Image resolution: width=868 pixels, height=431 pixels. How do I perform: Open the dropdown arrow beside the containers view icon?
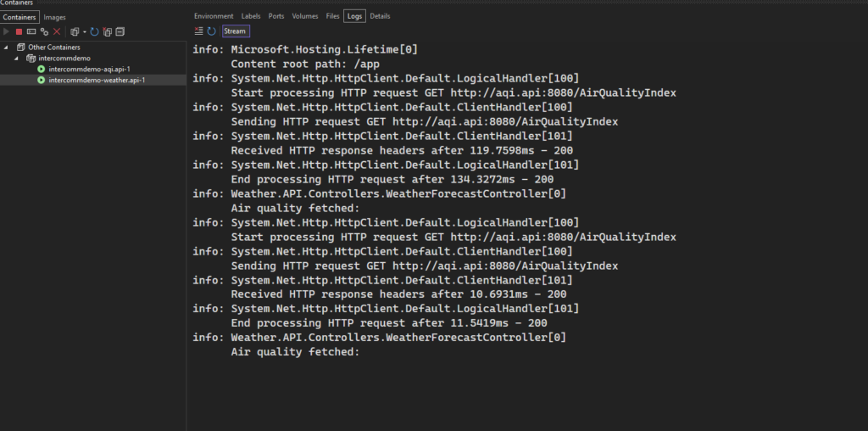pyautogui.click(x=84, y=31)
